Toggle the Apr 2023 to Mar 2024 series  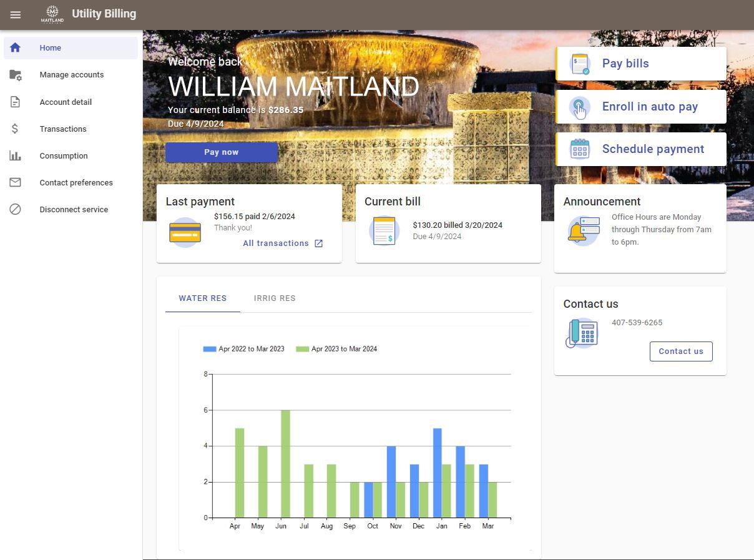(337, 348)
